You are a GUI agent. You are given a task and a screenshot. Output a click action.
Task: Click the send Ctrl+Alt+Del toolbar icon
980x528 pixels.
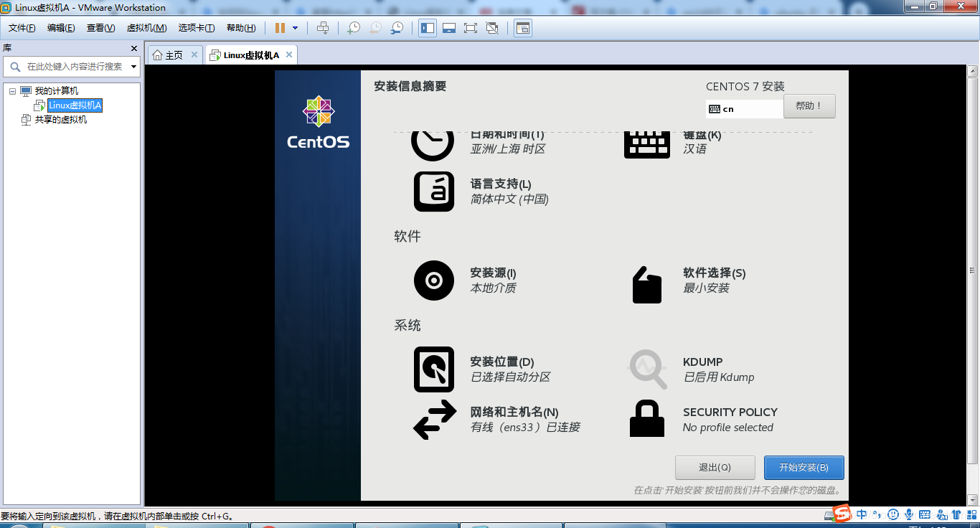coord(323,28)
